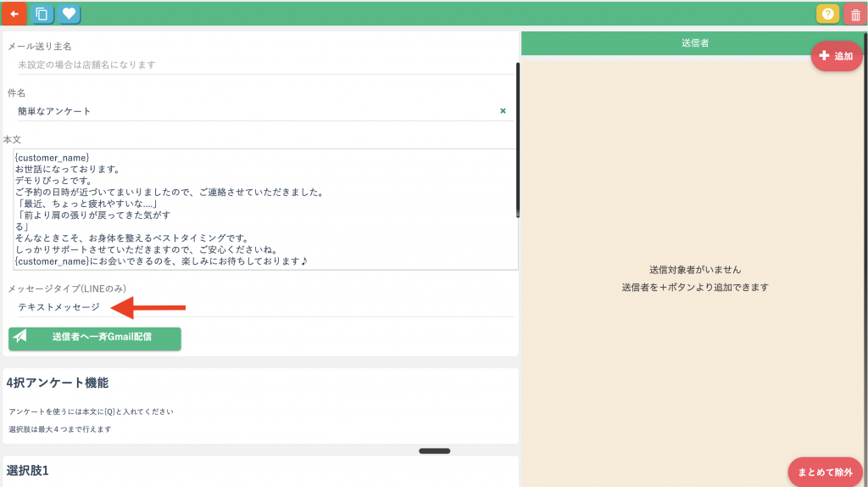This screenshot has width=868, height=487.
Task: Click the dark horizontal drag handle bar
Action: pyautogui.click(x=434, y=451)
